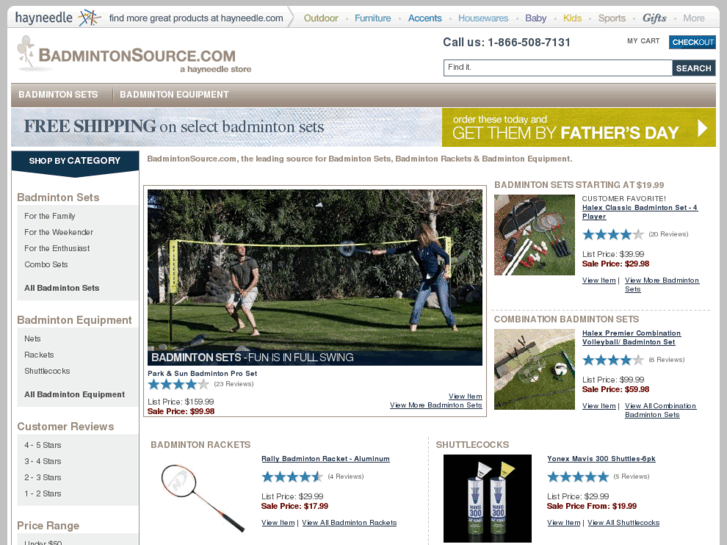Screen dimensions: 727x545
Task: Open Park & Sun Badminton Pro Set
Action: pyautogui.click(x=202, y=373)
